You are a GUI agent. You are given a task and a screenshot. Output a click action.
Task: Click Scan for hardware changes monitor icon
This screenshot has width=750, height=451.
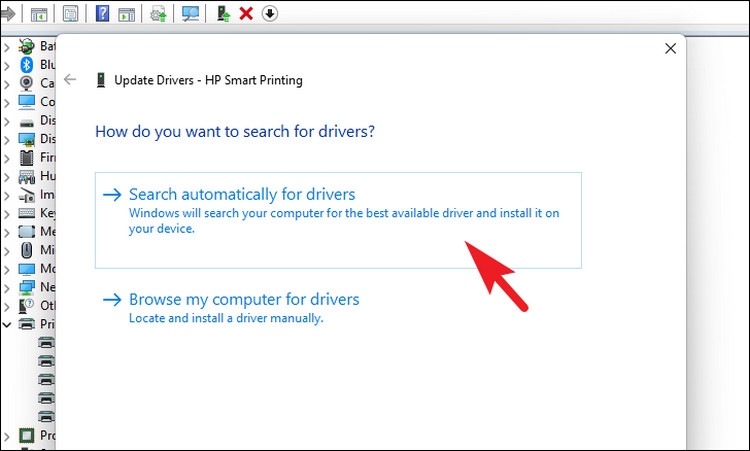[x=190, y=13]
